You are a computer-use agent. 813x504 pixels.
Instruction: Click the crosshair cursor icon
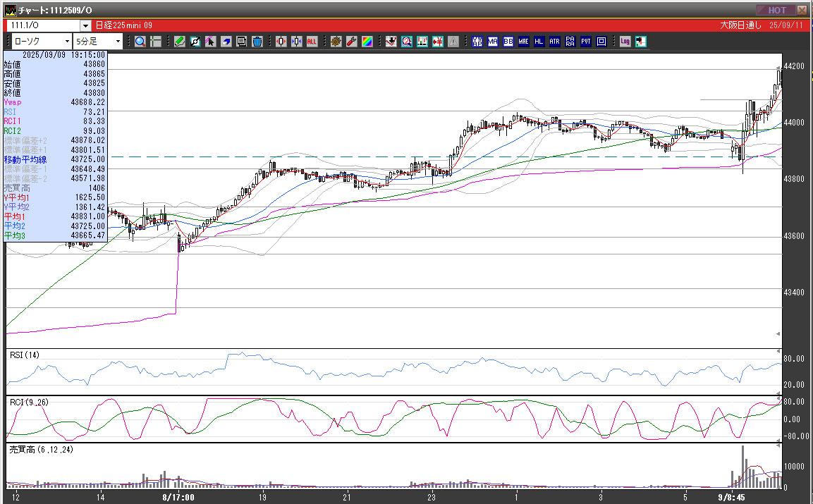pos(155,42)
